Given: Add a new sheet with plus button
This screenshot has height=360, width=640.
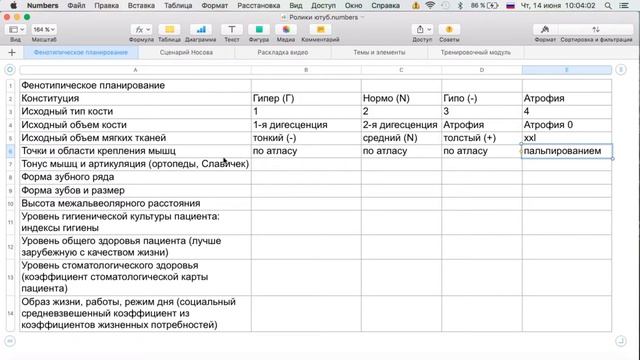Looking at the screenshot, I should click(12, 52).
